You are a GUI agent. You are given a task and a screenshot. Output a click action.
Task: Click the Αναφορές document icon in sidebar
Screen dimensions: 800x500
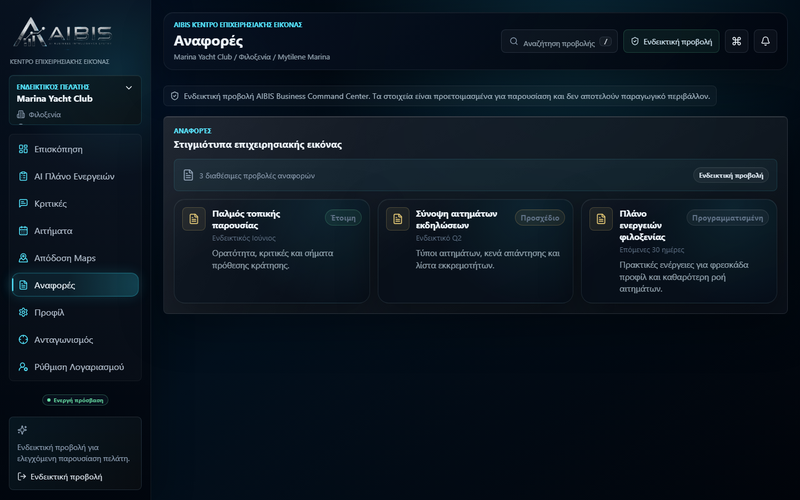click(23, 285)
